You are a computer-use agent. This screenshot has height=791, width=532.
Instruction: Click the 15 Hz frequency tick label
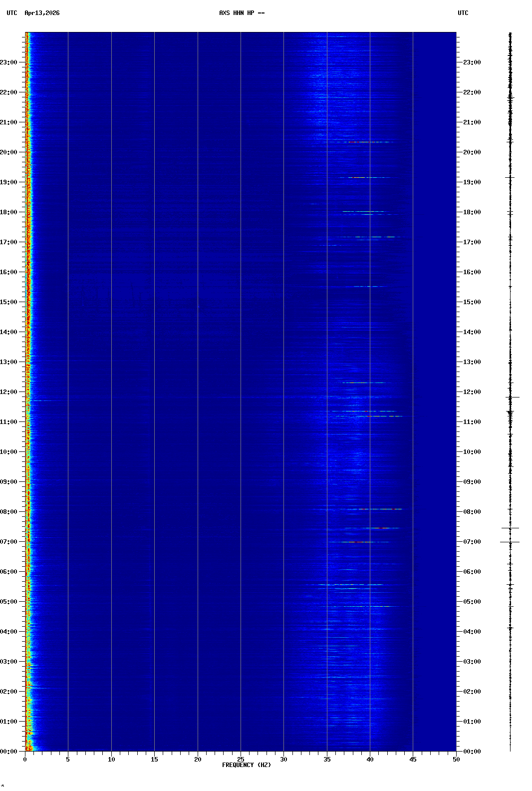point(154,760)
